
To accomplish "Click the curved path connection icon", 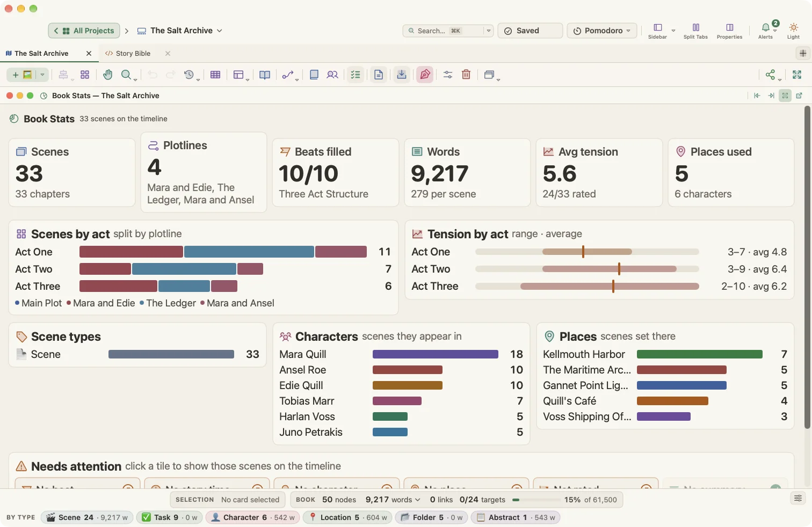I will 288,75.
